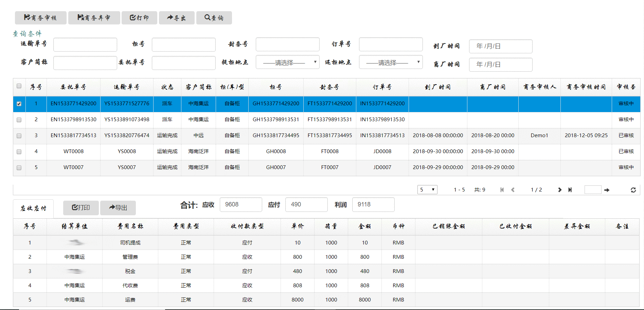Viewport: 644px width, 310px height.
Task: Check row 2 checkbox EN1533798913530
Action: (x=19, y=120)
